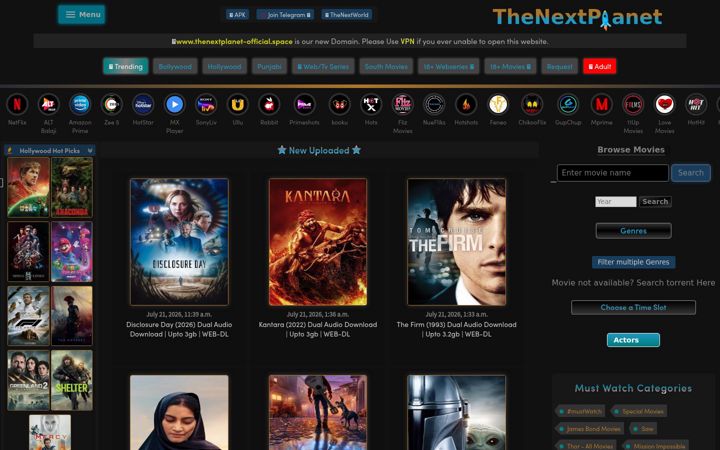Open the Zee 5 channel icon

click(112, 104)
